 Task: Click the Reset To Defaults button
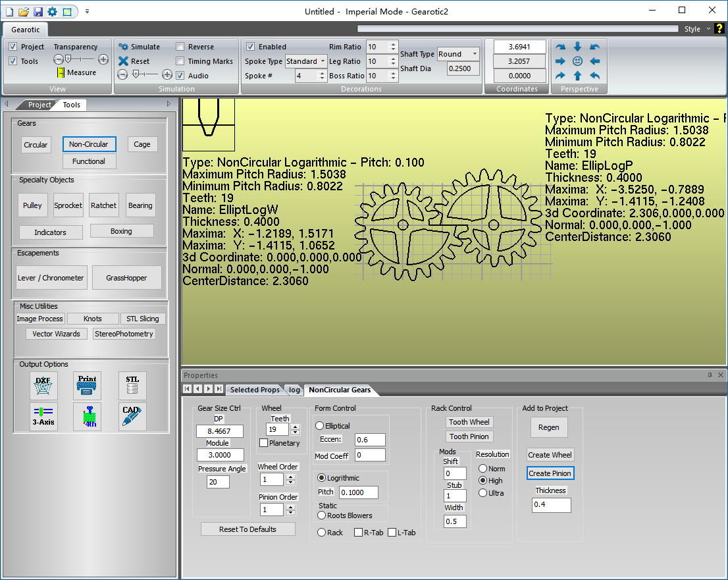(x=248, y=529)
